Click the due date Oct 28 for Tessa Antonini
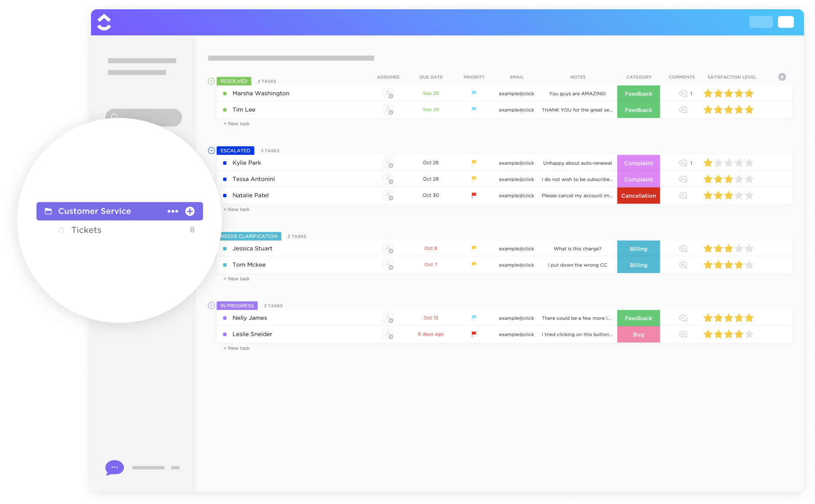 [431, 179]
